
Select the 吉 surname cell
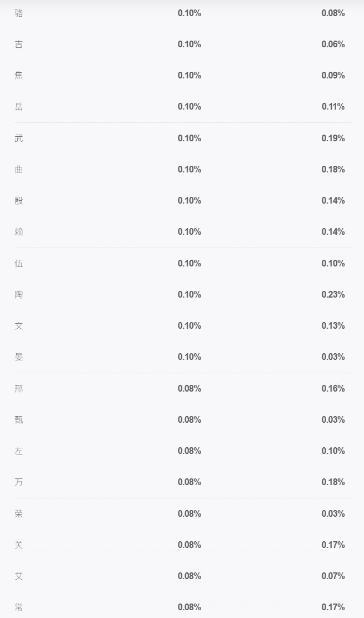pyautogui.click(x=19, y=44)
